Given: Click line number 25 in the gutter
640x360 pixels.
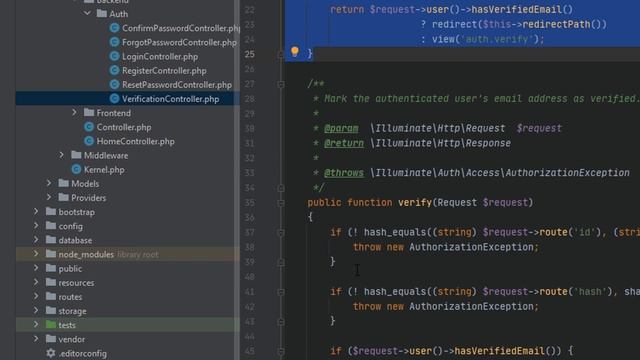Looking at the screenshot, I should point(250,54).
